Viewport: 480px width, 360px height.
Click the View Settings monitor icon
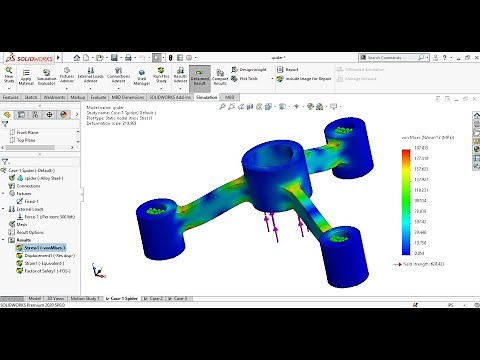click(x=333, y=107)
